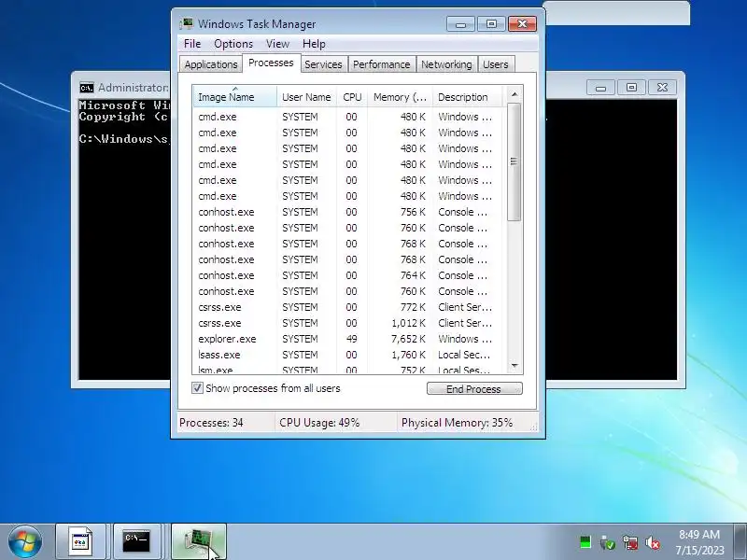Select csrss.exe row with 1,012 K memory
747x560 pixels.
click(349, 323)
